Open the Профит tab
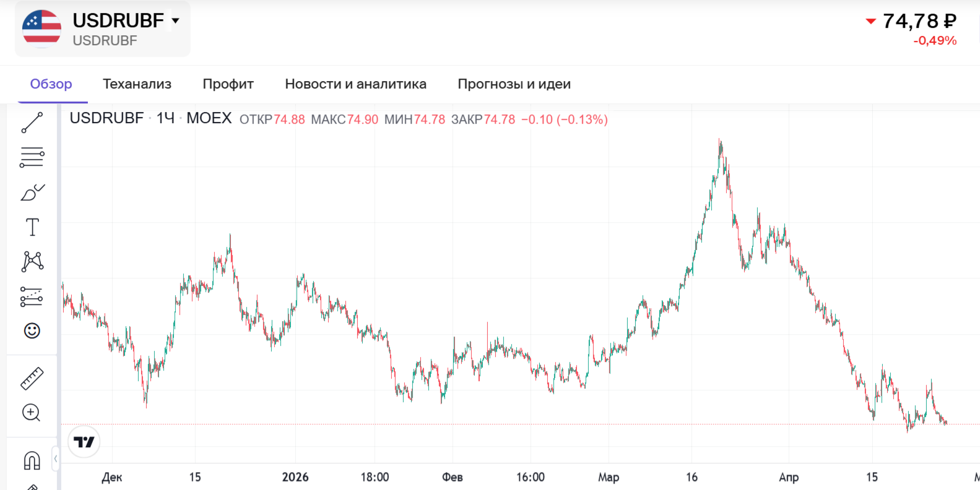This screenshot has width=980, height=490. point(228,84)
